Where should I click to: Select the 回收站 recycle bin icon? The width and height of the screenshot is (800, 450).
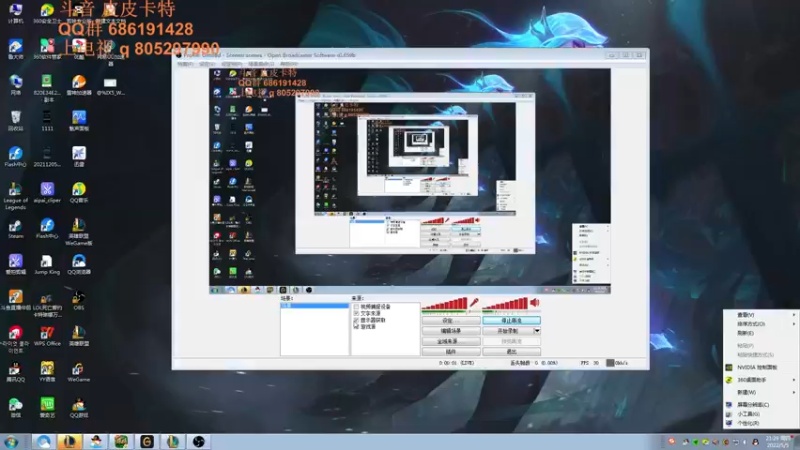click(x=15, y=121)
